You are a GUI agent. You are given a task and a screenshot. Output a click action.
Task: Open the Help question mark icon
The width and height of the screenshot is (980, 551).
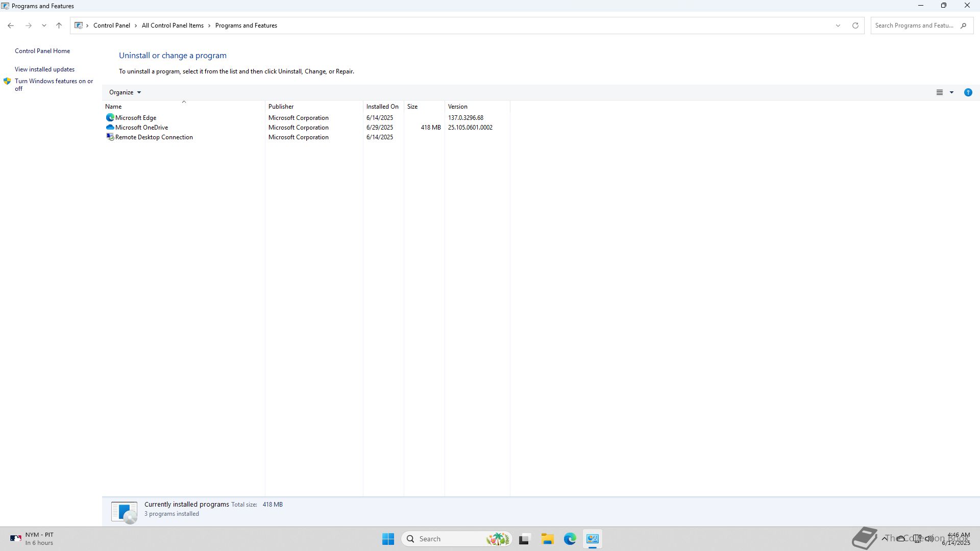pos(968,92)
